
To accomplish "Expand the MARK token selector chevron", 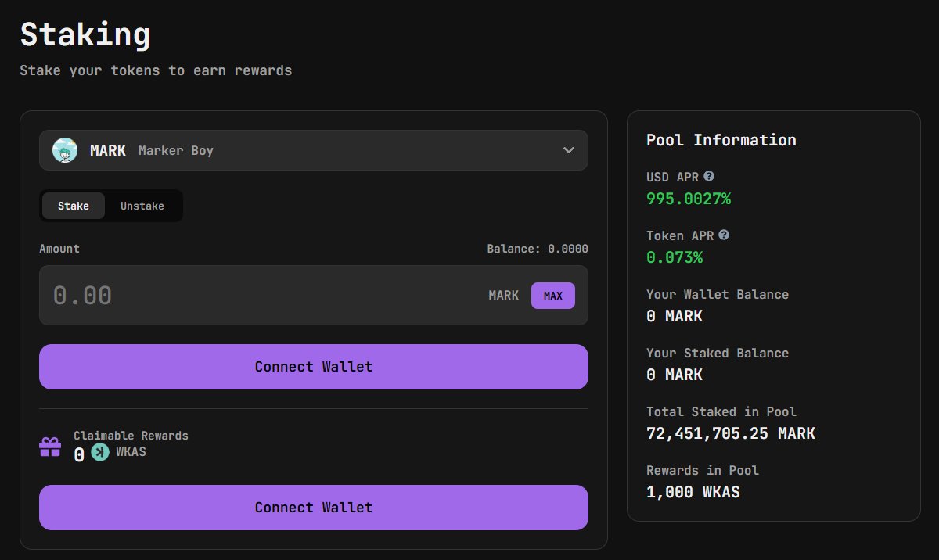I will [x=569, y=150].
